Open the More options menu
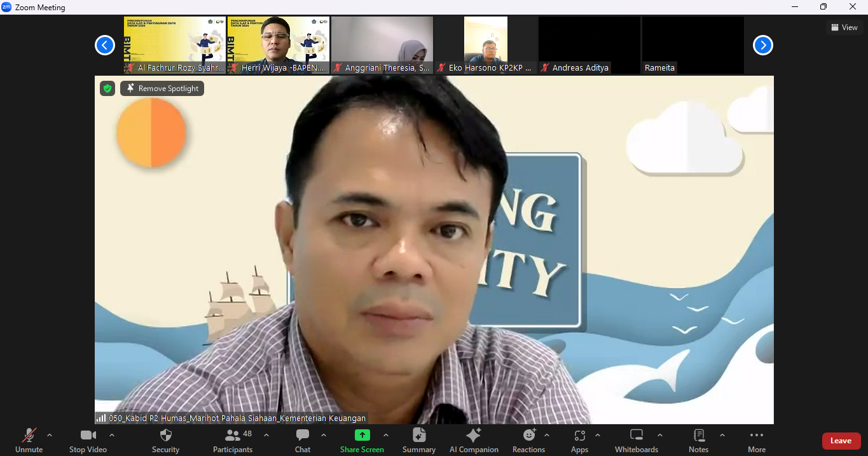This screenshot has width=868, height=456. click(x=756, y=441)
